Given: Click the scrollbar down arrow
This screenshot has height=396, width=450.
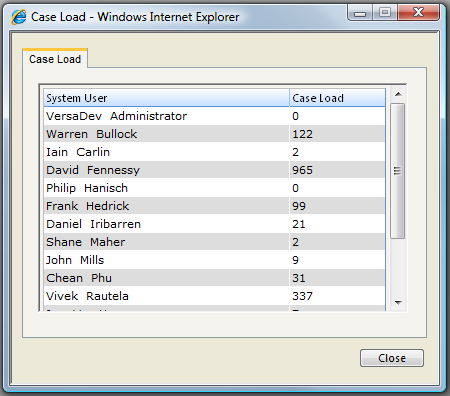Looking at the screenshot, I should tap(397, 303).
